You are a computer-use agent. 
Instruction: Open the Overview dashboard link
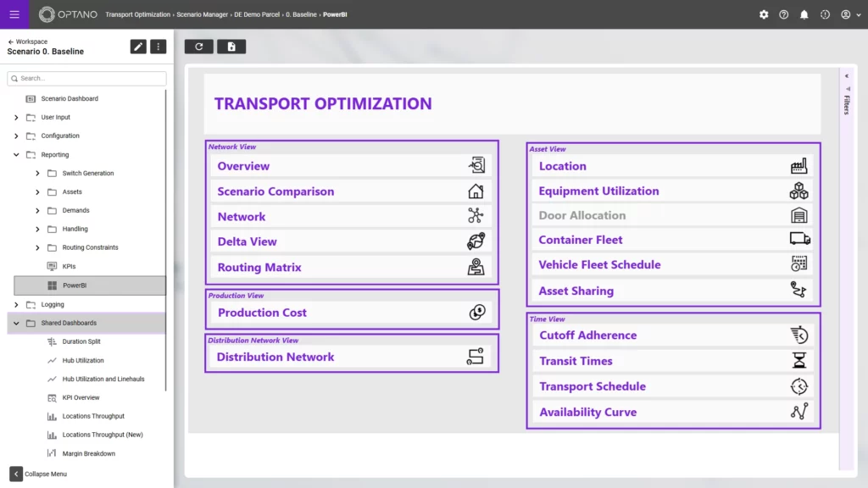coord(243,166)
